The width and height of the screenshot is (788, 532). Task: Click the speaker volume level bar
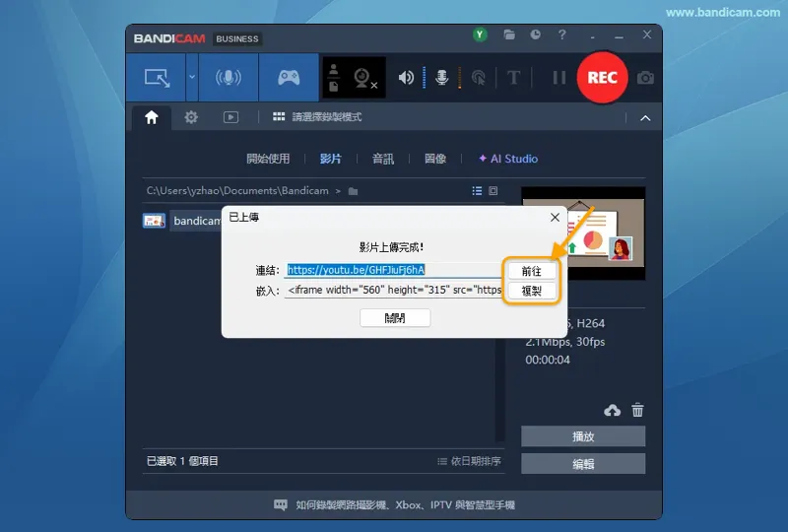pyautogui.click(x=425, y=78)
